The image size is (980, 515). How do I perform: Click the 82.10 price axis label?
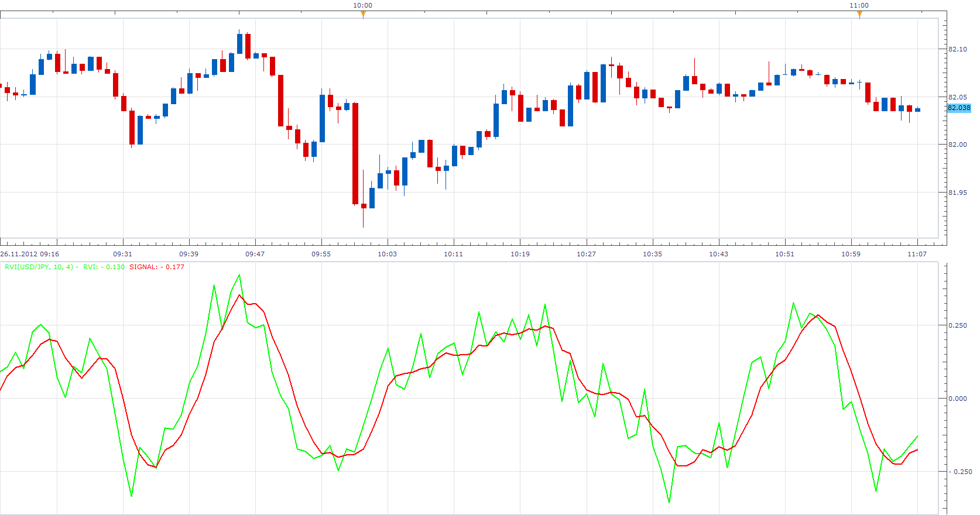[958, 49]
